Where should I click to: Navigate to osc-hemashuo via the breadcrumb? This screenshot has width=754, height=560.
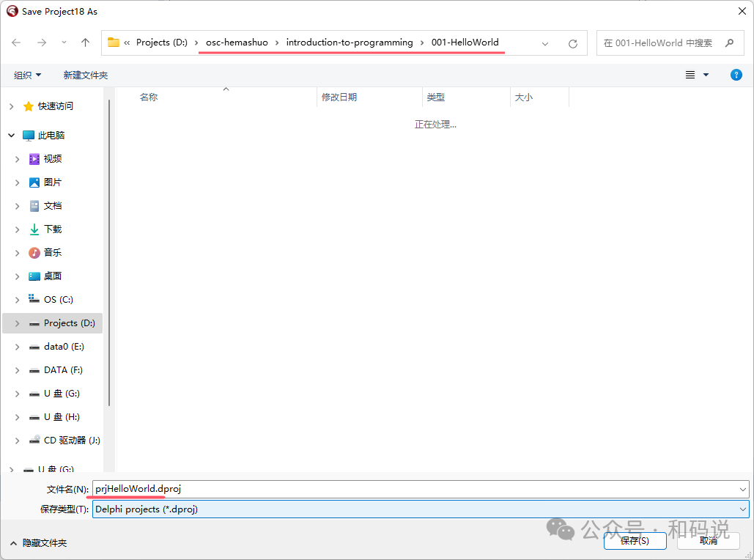pos(236,43)
